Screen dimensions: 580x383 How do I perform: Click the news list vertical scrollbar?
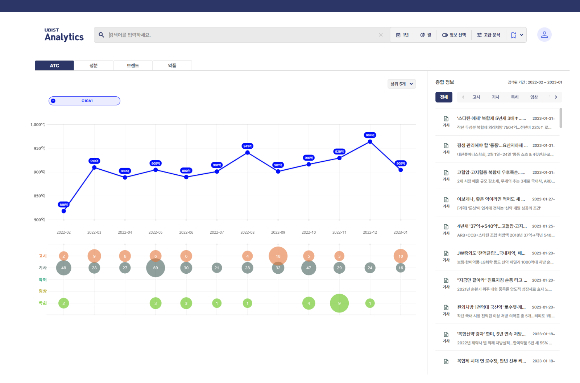click(x=561, y=118)
